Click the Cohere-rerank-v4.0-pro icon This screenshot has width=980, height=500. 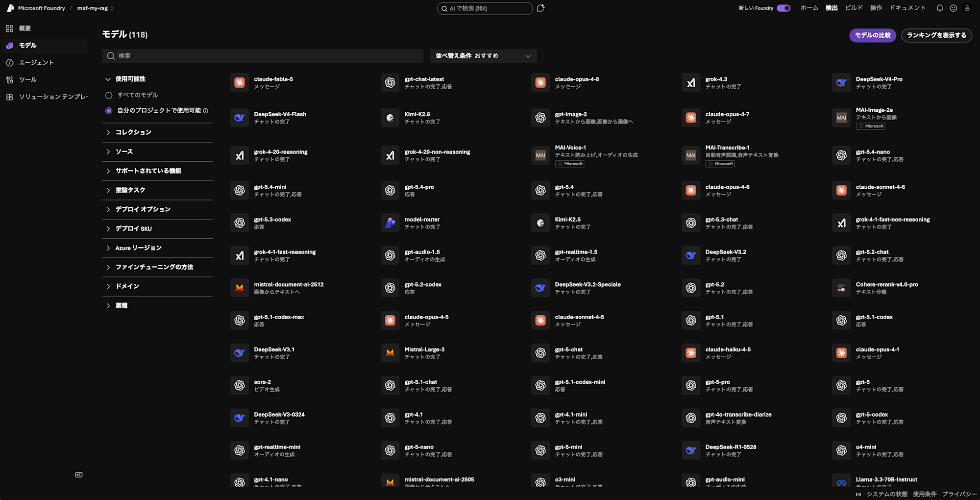click(x=841, y=288)
